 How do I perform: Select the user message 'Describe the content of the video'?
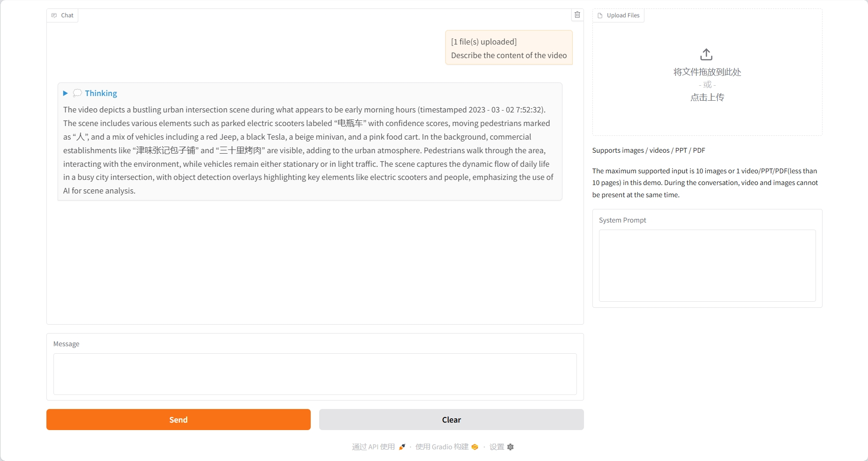(509, 55)
